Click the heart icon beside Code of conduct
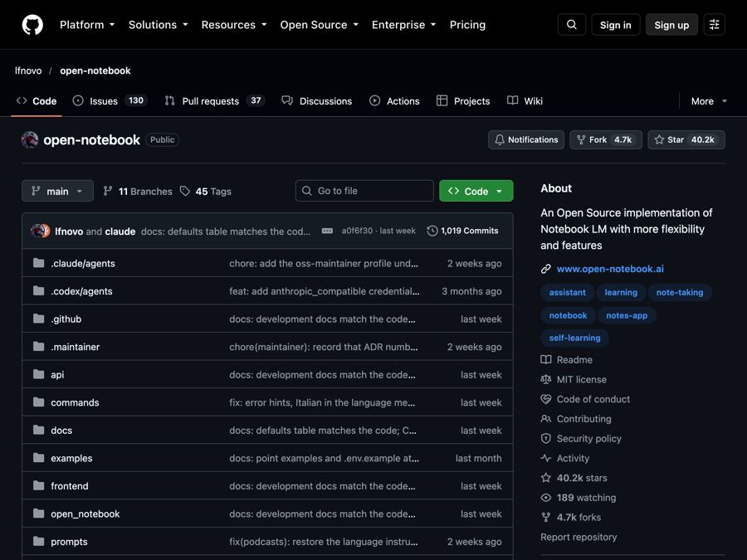The height and width of the screenshot is (560, 747). pyautogui.click(x=546, y=399)
